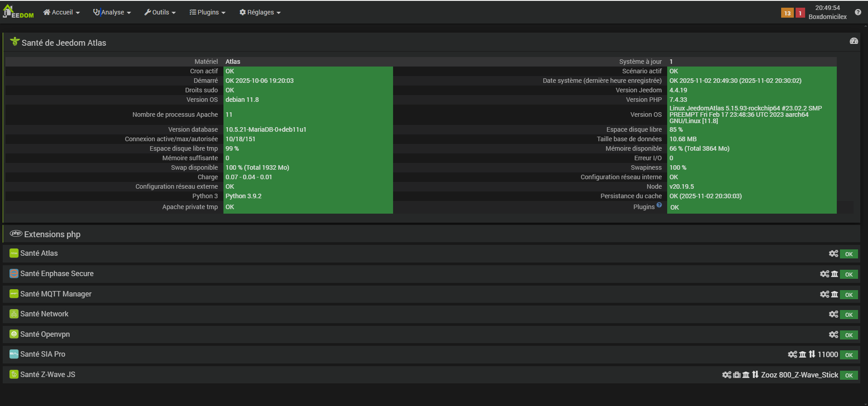868x406 pixels.
Task: Click the blue help icon next to Plugins
Action: [659, 205]
